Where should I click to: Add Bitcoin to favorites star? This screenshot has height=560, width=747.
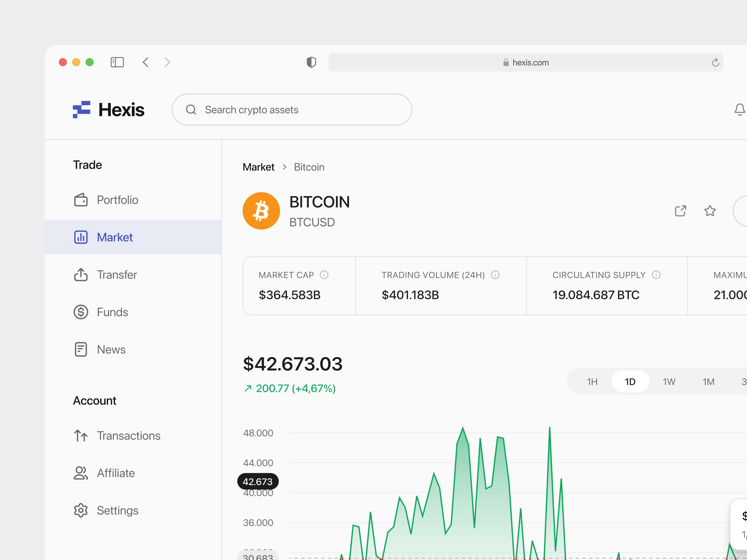(710, 211)
